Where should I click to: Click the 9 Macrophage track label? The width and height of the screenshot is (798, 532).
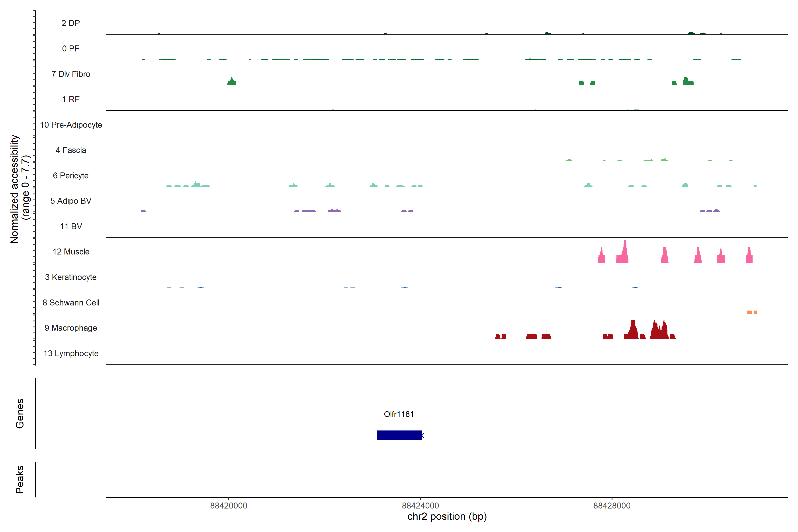tap(70, 328)
